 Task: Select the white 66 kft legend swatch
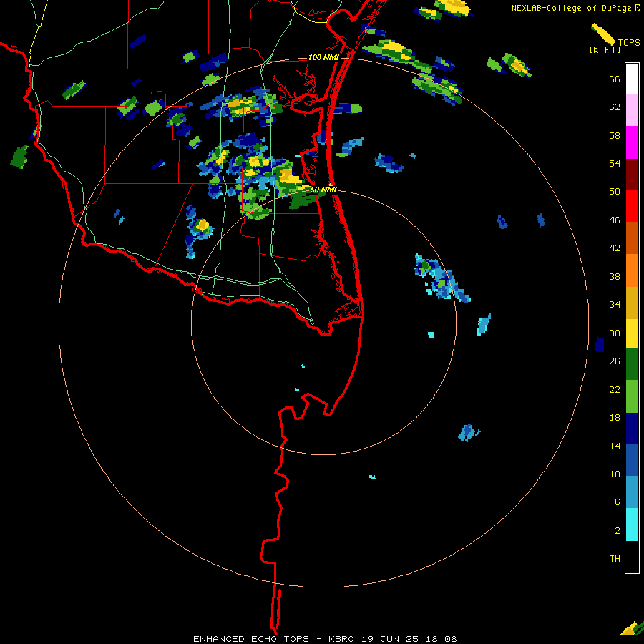point(632,79)
